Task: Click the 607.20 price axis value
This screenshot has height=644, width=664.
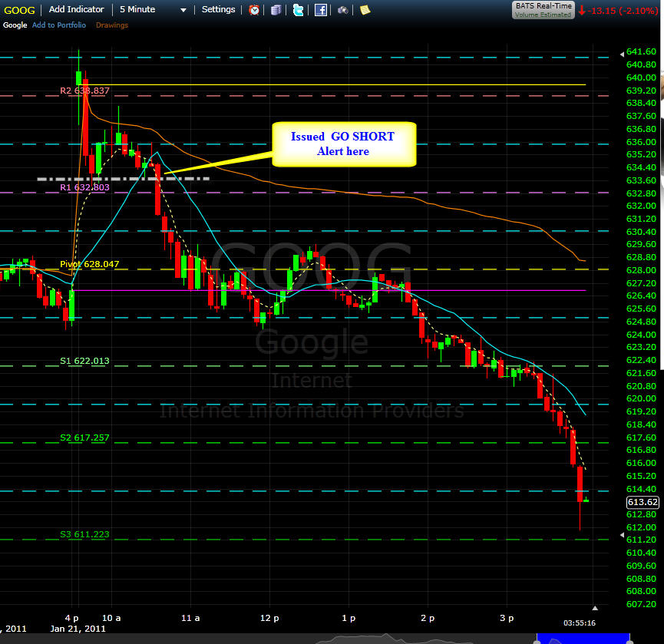Action: tap(641, 604)
